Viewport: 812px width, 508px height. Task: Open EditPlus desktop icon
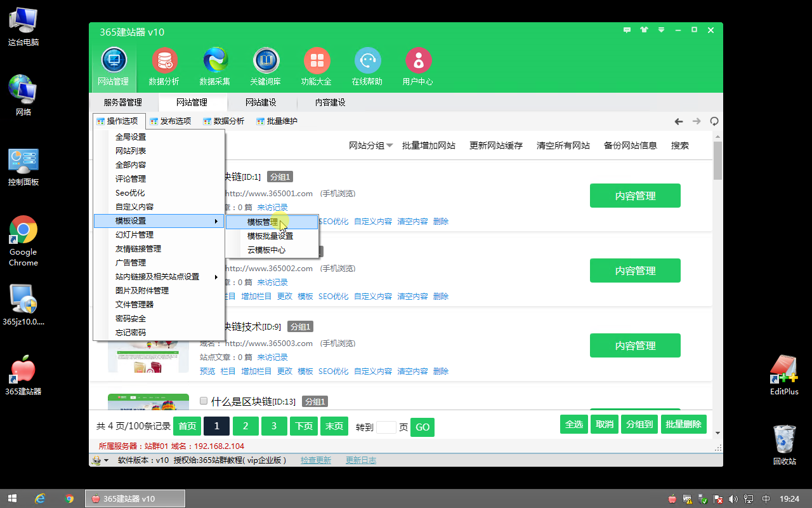[784, 375]
